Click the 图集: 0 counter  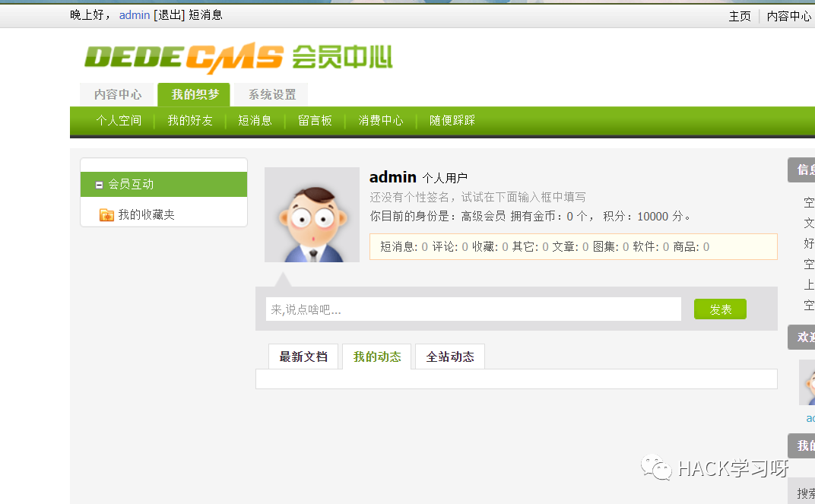pos(610,247)
